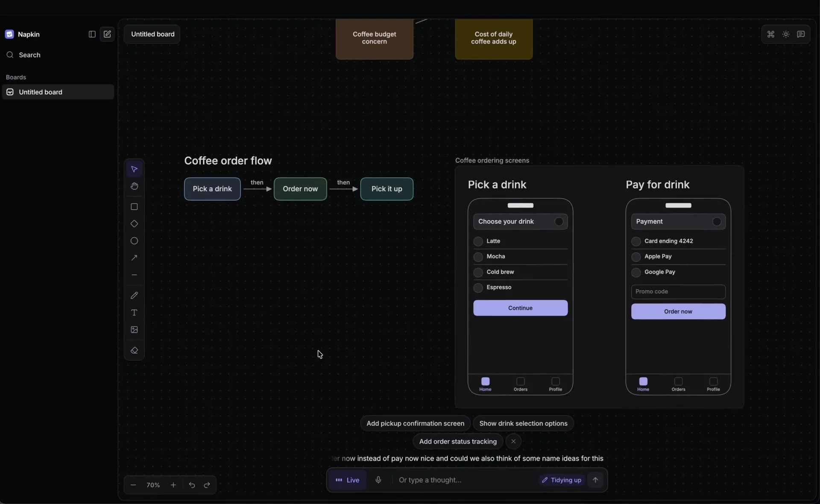Image resolution: width=820 pixels, height=504 pixels.
Task: Click Show drink selection options suggestion
Action: pos(523,423)
